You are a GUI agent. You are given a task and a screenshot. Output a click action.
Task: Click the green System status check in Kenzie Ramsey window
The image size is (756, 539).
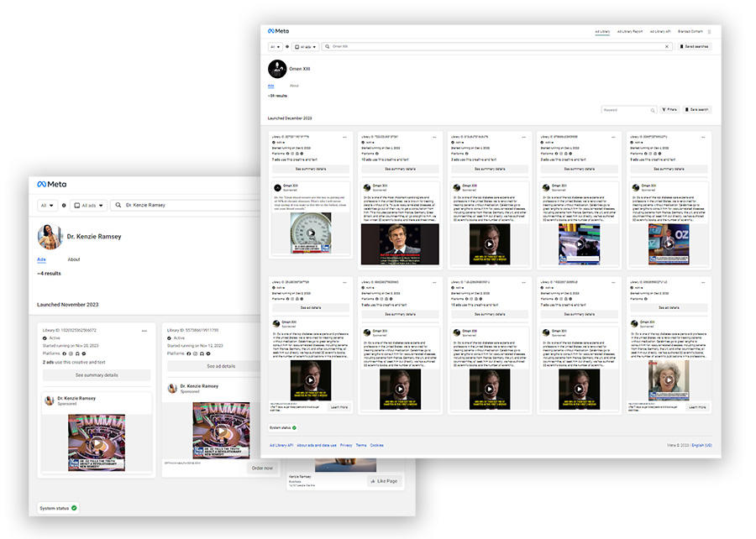[x=74, y=508]
